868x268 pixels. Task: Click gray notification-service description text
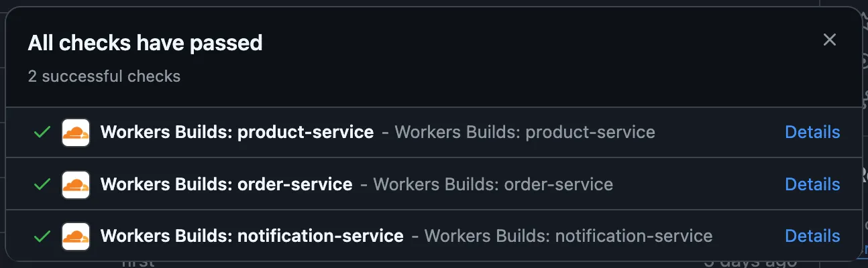coord(568,236)
